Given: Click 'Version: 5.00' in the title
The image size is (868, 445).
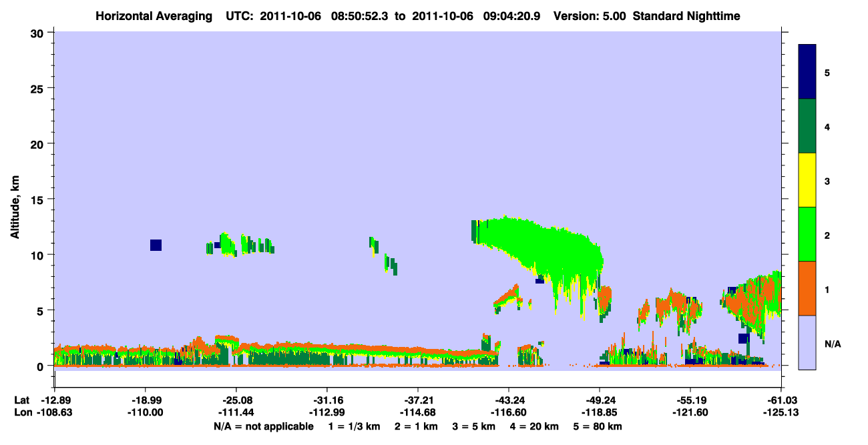Looking at the screenshot, I should (588, 16).
